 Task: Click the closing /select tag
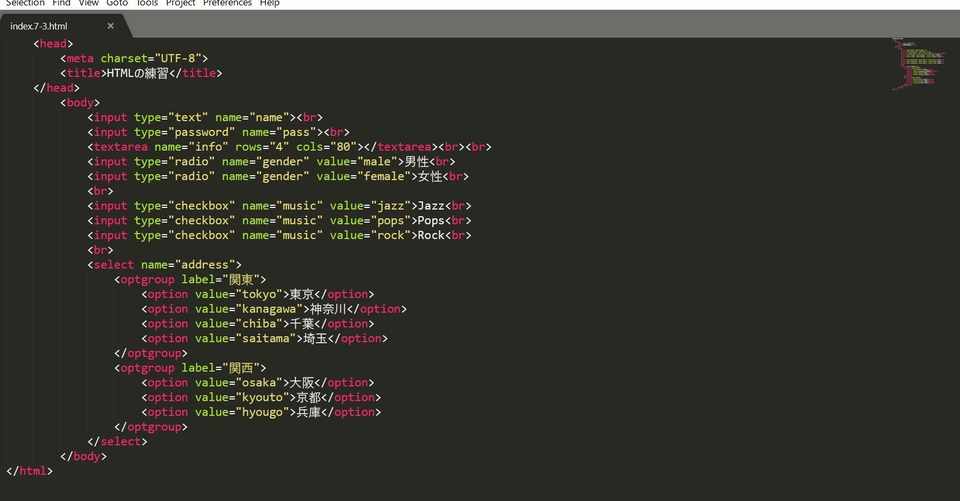tap(118, 442)
